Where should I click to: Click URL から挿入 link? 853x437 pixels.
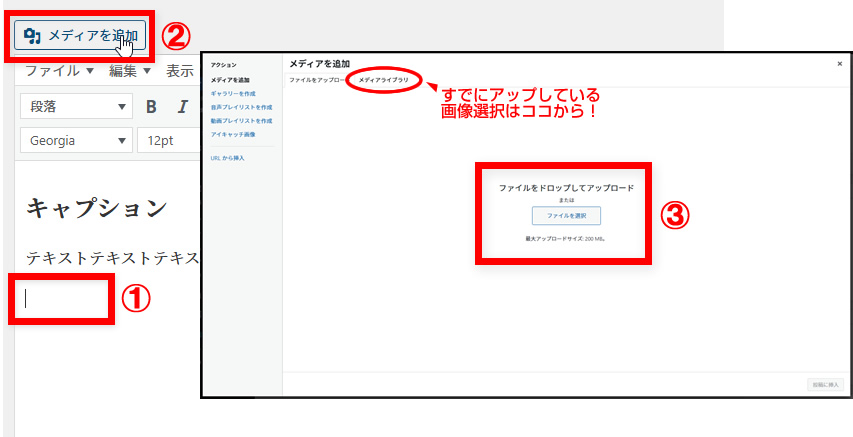tap(227, 158)
